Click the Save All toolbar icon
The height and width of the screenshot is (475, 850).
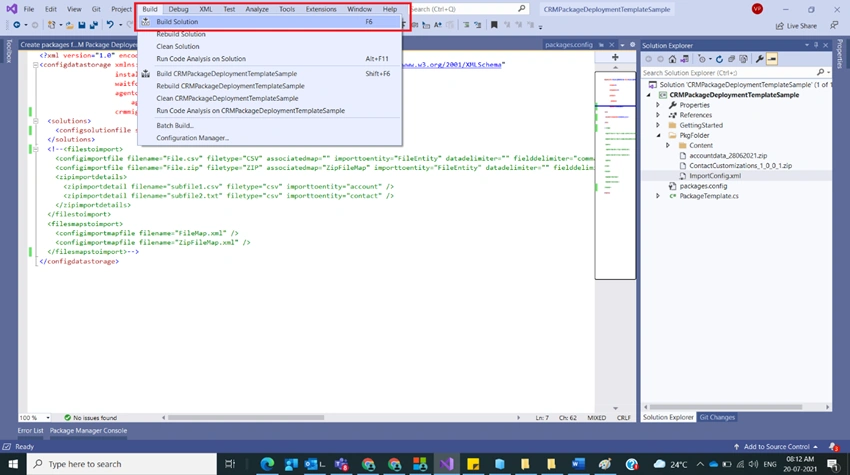tap(93, 25)
